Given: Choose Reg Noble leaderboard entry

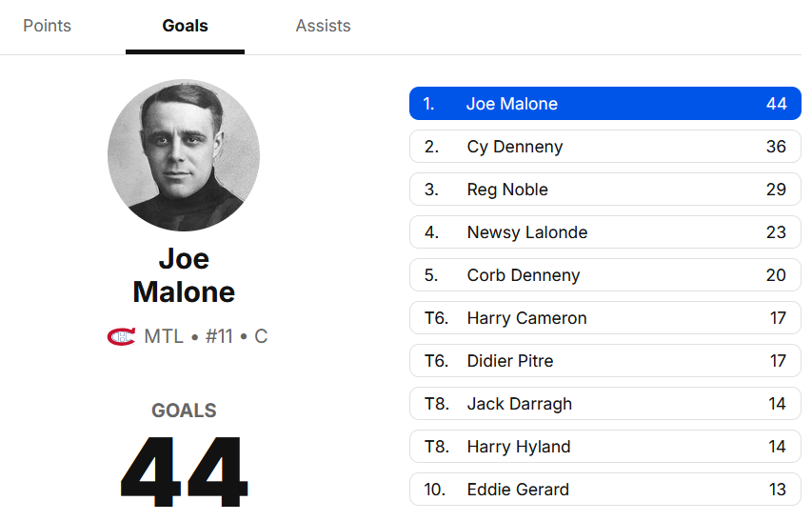Looking at the screenshot, I should pyautogui.click(x=604, y=190).
